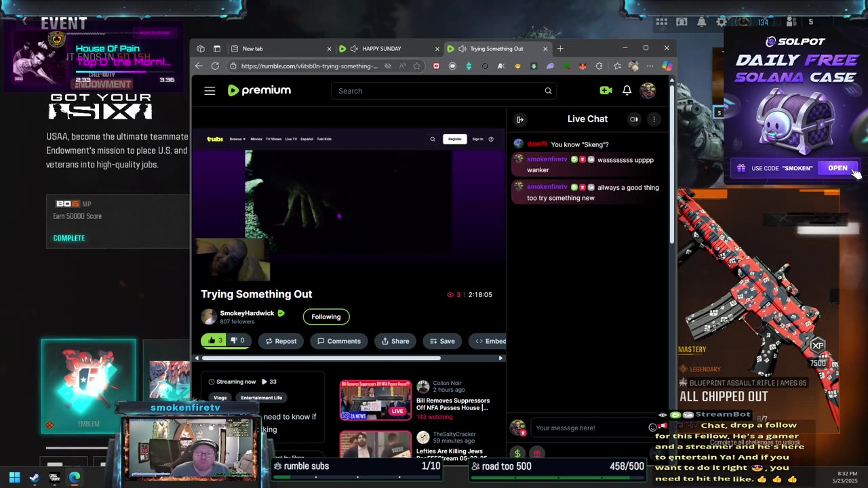
Task: Like the video with thumbs up
Action: (214, 341)
